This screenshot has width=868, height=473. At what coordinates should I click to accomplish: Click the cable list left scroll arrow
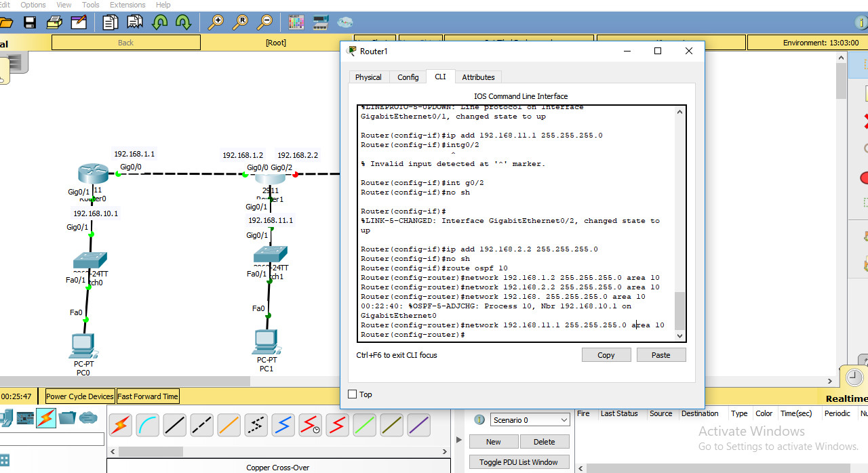tap(113, 451)
